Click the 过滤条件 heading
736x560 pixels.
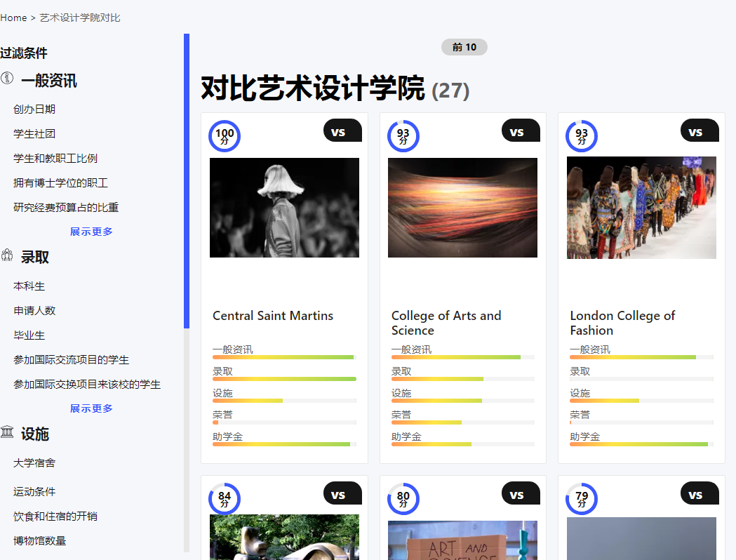click(23, 53)
